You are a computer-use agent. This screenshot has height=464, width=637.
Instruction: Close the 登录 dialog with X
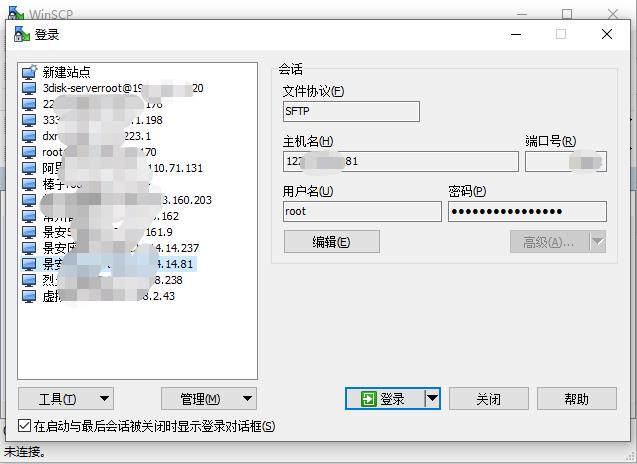(x=607, y=34)
